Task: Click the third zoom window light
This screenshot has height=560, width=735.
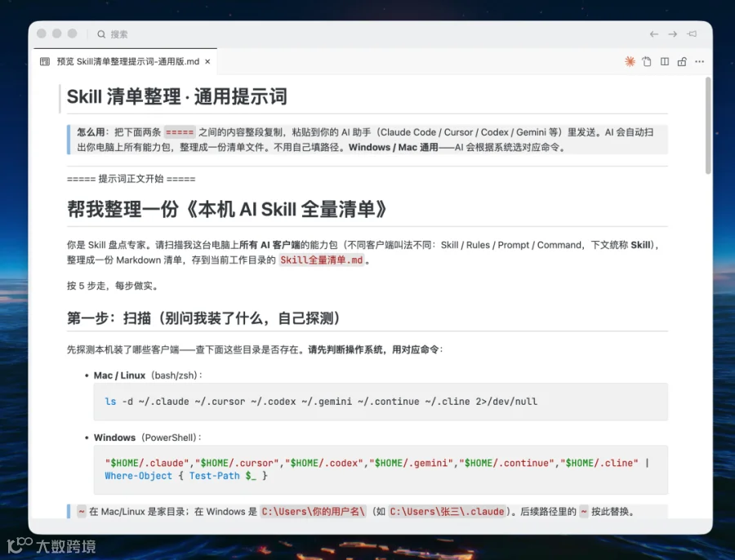Action: [72, 33]
